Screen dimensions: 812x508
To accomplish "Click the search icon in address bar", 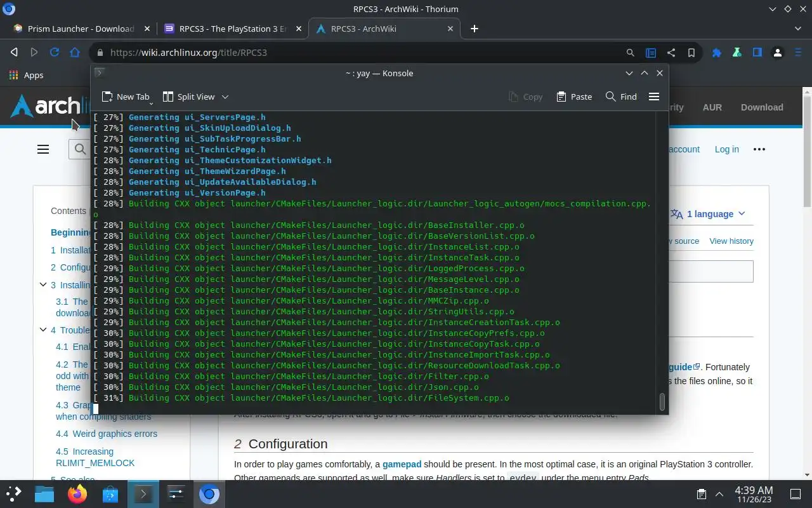I will click(630, 53).
